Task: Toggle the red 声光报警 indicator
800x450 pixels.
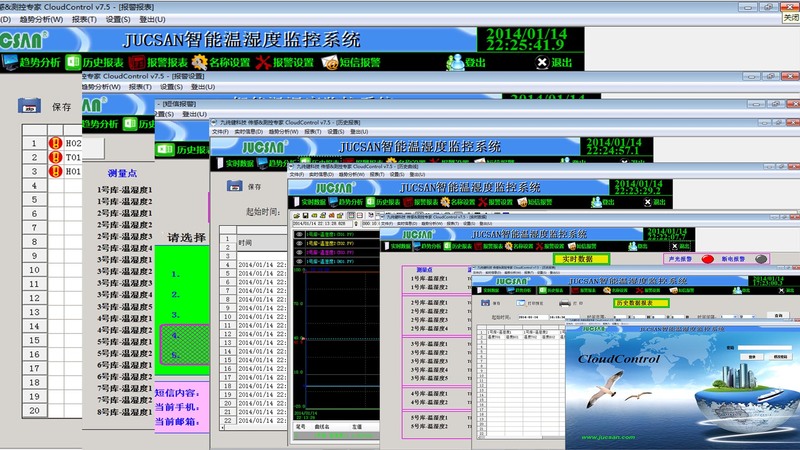Action: [x=707, y=259]
